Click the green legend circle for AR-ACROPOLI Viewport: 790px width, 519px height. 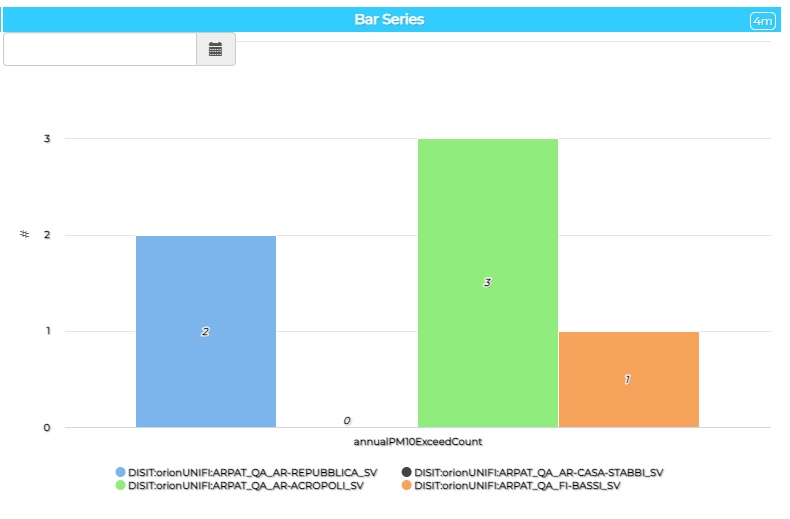pos(121,485)
